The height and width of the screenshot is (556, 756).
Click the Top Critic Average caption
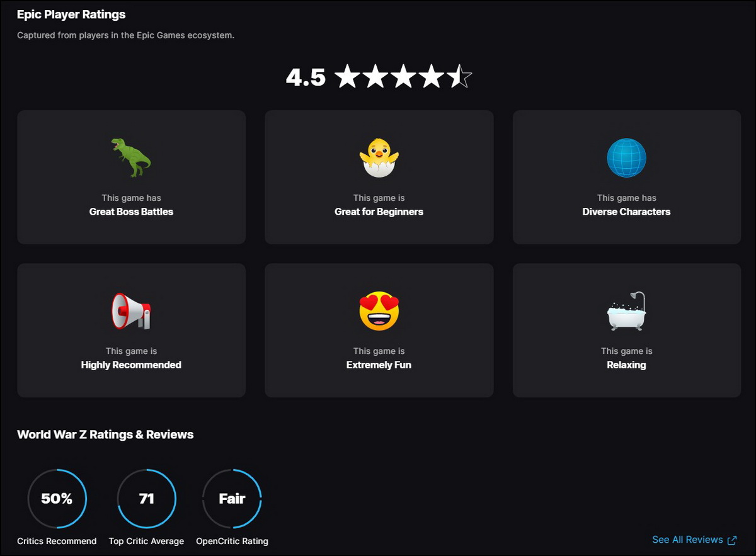tap(146, 541)
